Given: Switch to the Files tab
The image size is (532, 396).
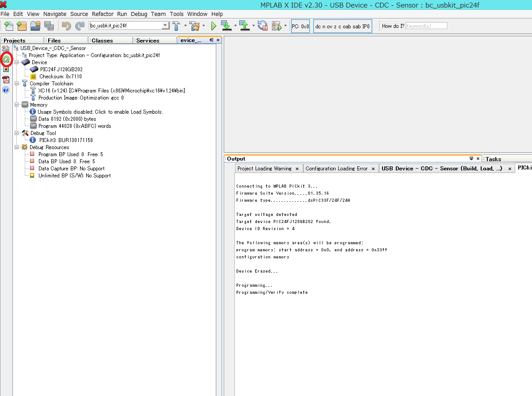Looking at the screenshot, I should point(54,41).
